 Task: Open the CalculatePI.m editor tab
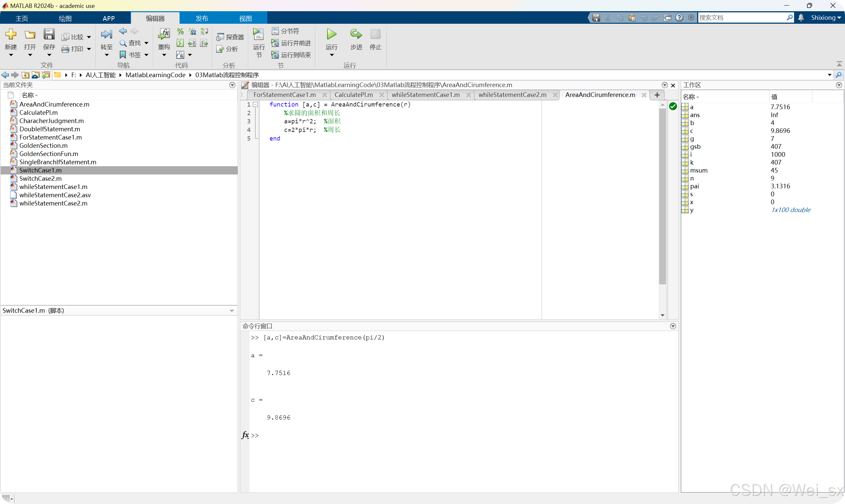pyautogui.click(x=354, y=95)
